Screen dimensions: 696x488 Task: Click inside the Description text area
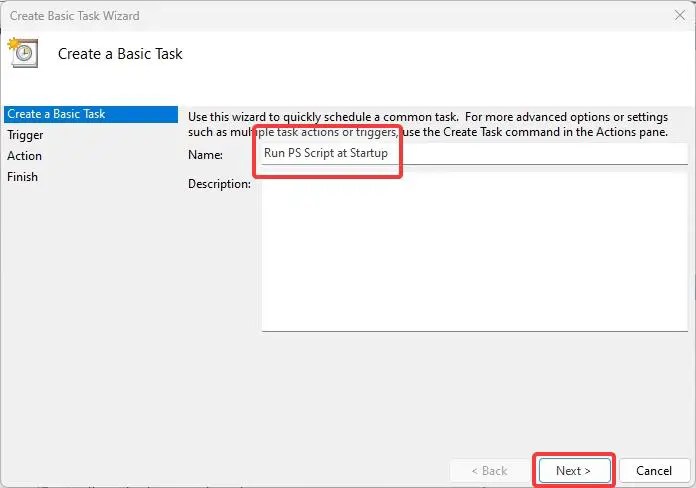475,252
